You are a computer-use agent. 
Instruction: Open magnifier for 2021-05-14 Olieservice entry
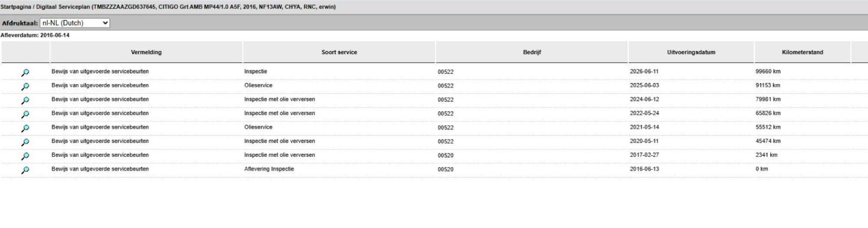coord(25,128)
